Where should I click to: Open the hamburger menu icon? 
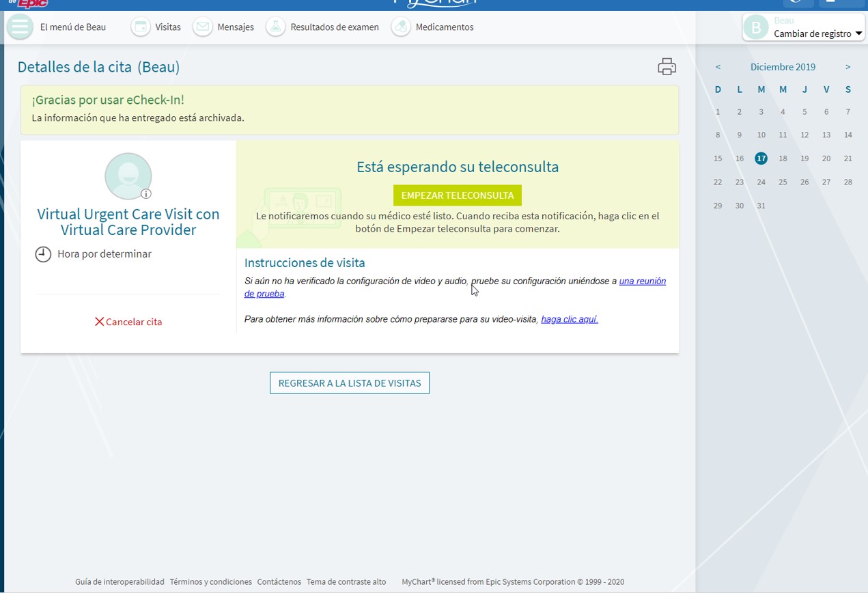pos(20,27)
